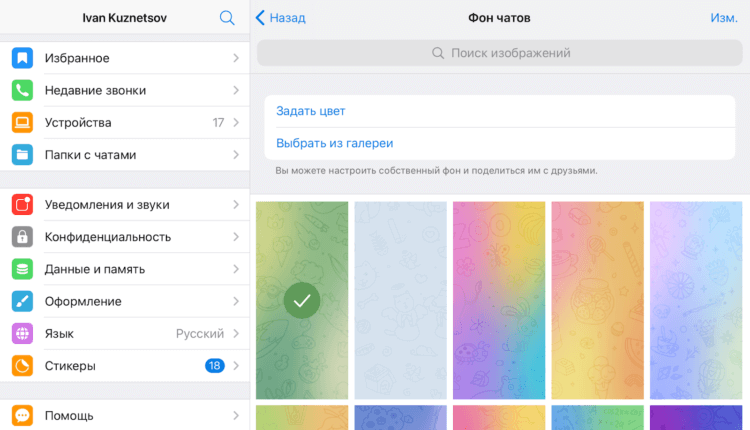Open the Устройства menu item
Viewport: 750px width, 430px height.
125,122
